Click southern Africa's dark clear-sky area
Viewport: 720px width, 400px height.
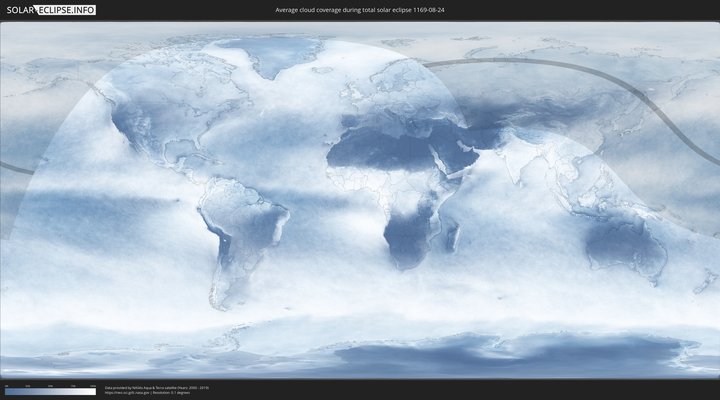(410, 235)
